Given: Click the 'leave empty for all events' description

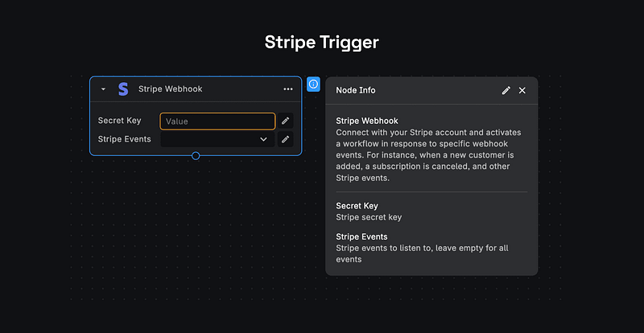Looking at the screenshot, I should pyautogui.click(x=423, y=253).
